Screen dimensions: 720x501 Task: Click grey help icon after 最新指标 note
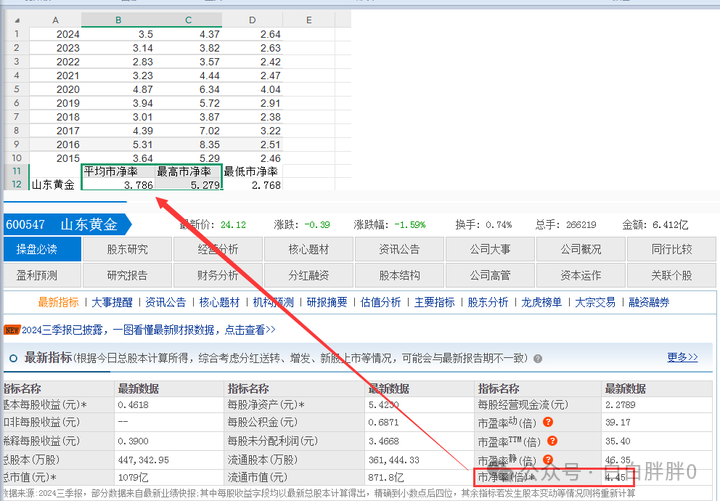click(538, 359)
